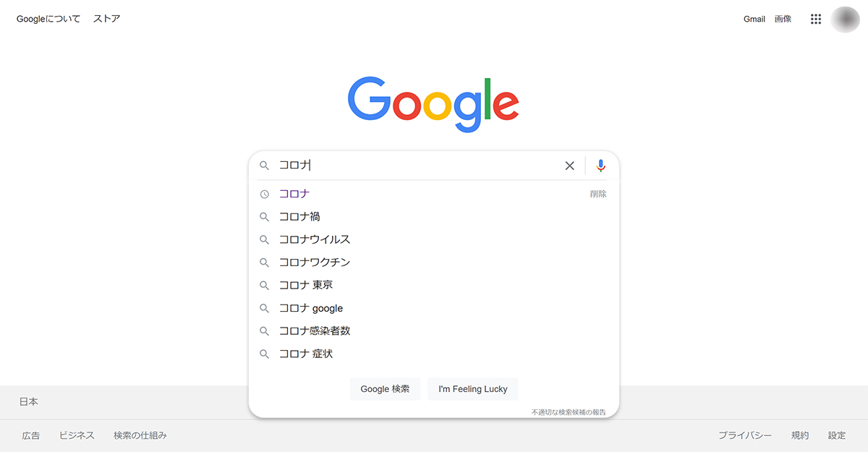
Task: Click the microphone voice search icon
Action: 600,166
